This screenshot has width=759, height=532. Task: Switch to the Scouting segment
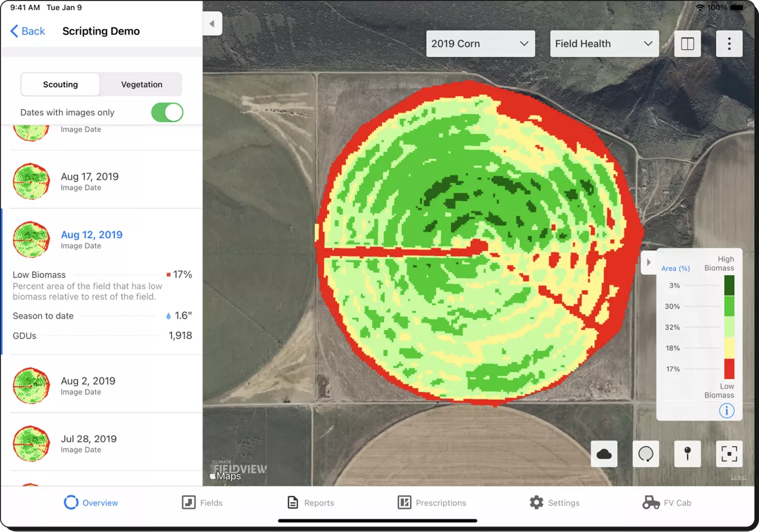[60, 84]
